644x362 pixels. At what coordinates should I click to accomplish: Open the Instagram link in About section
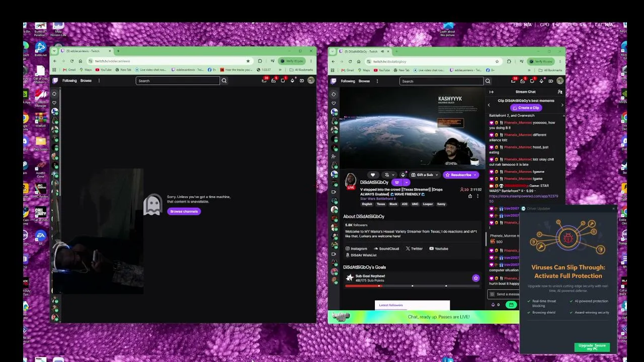[356, 248]
